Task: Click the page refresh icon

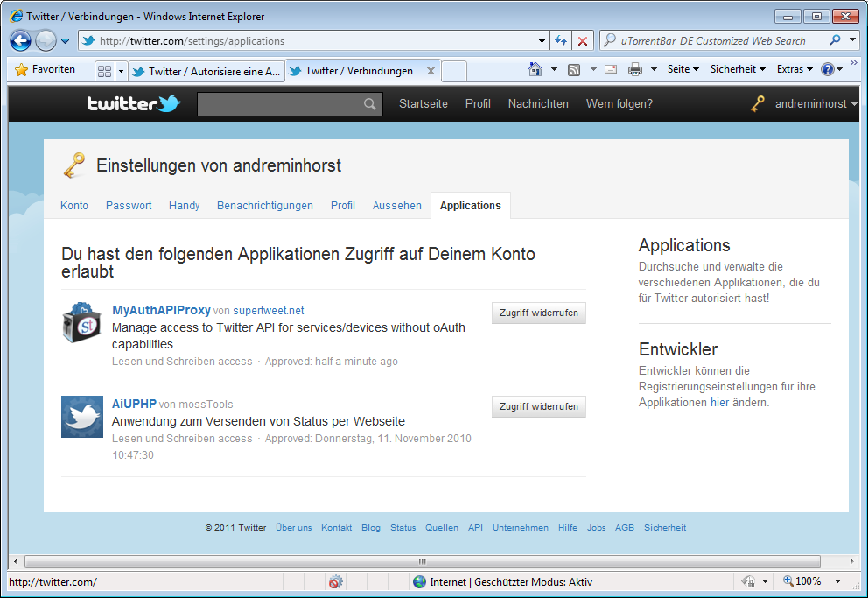Action: point(561,41)
